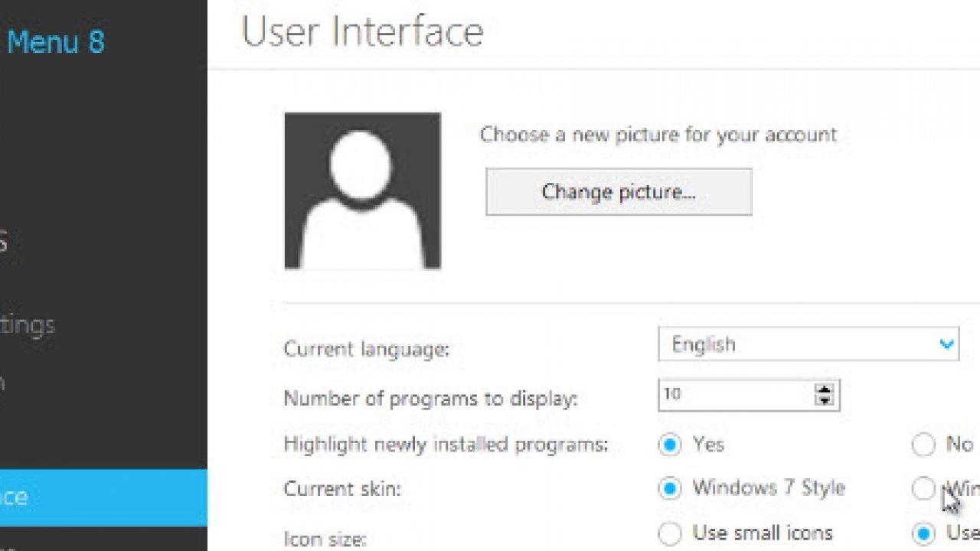Increase number of programs with up arrow
The height and width of the screenshot is (551, 980).
825,390
